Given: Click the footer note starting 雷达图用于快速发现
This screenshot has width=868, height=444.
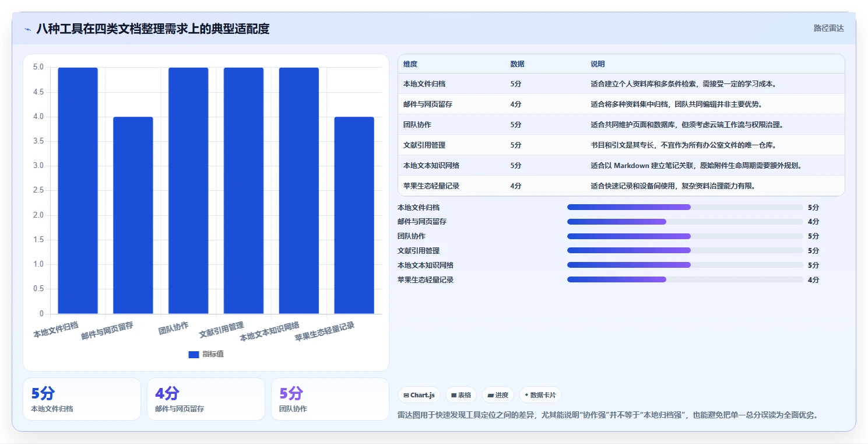Looking at the screenshot, I should (608, 415).
